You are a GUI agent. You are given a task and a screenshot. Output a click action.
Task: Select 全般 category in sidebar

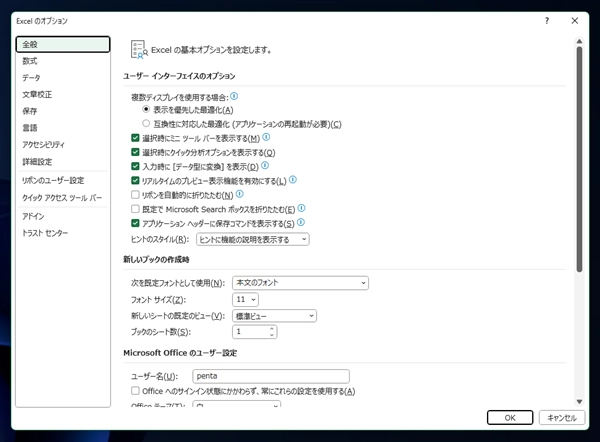point(63,44)
